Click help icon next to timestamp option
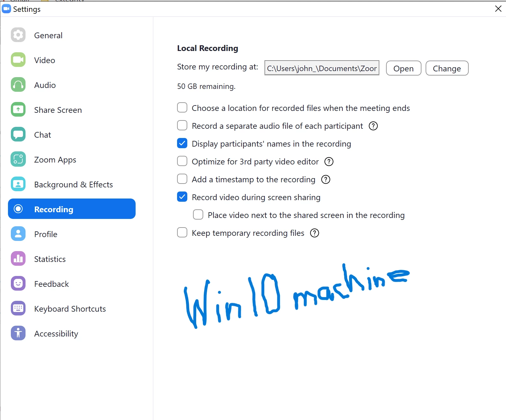The image size is (506, 420). (326, 179)
